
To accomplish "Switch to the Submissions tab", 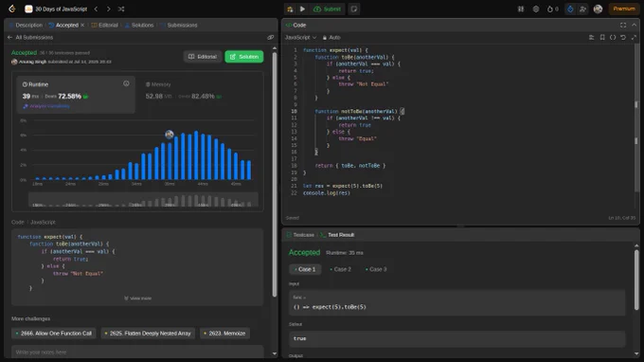I will click(179, 25).
